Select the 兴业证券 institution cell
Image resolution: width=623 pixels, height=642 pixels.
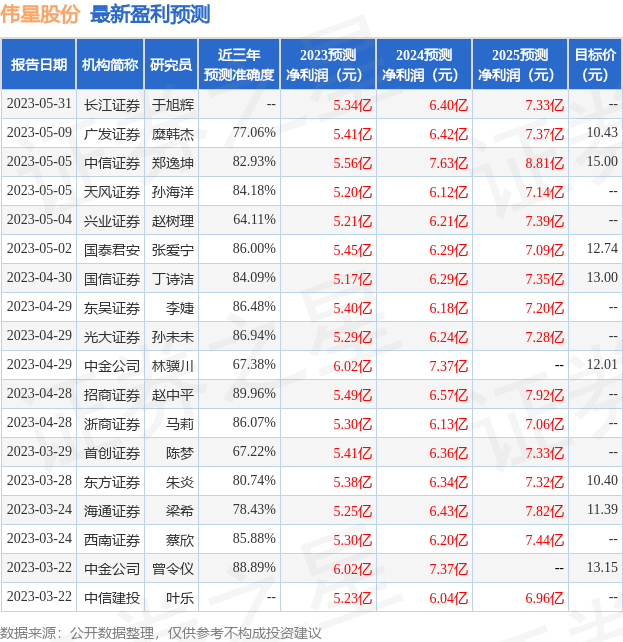click(112, 222)
